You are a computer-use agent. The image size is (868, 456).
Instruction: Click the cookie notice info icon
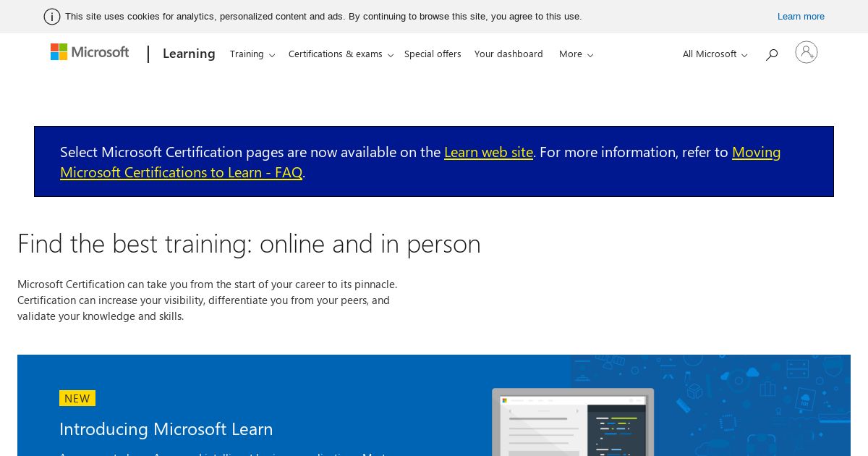point(52,17)
